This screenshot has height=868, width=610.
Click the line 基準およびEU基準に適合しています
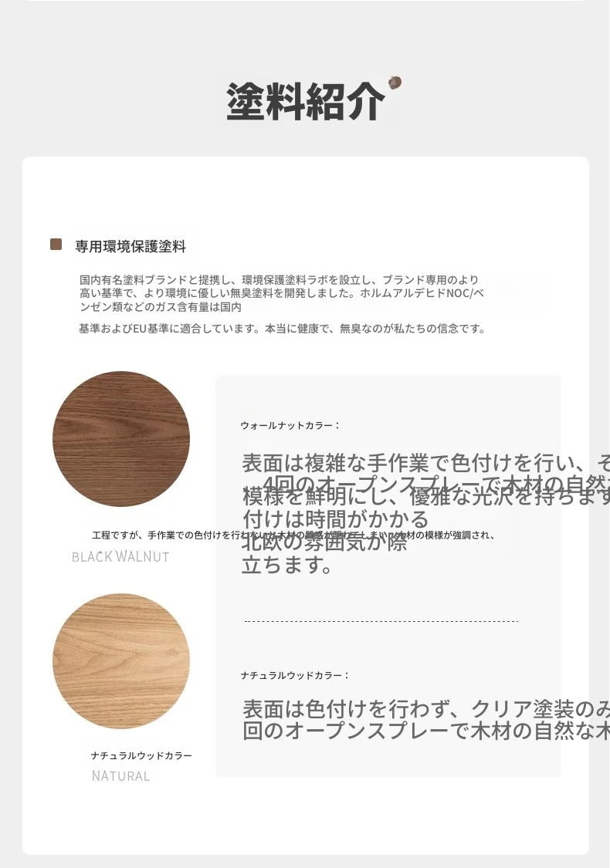click(282, 329)
